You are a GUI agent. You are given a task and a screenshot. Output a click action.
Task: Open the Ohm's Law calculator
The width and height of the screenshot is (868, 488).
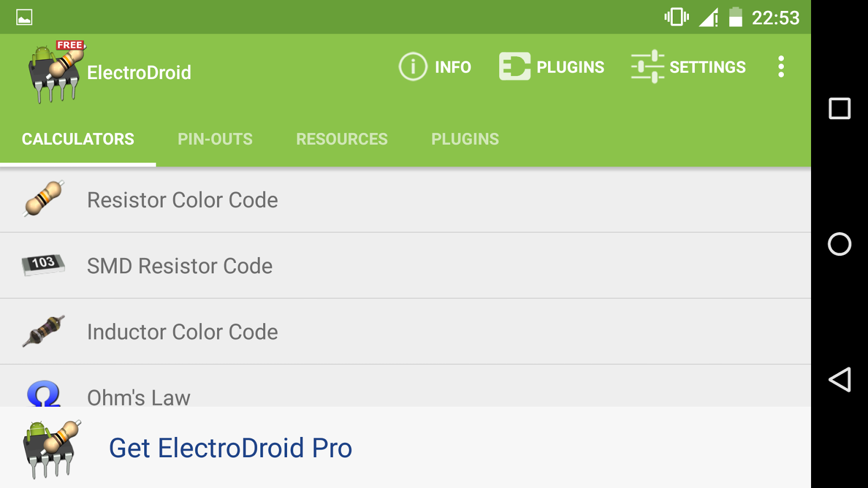pyautogui.click(x=139, y=397)
